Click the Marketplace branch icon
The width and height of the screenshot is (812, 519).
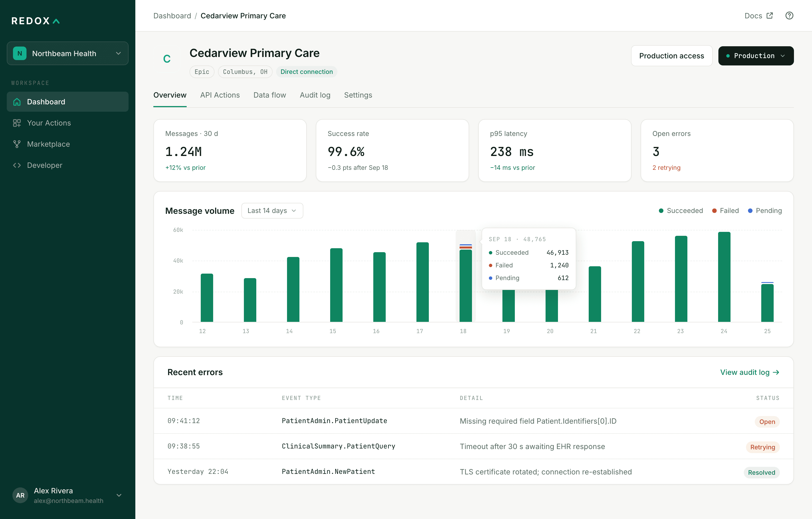[17, 144]
